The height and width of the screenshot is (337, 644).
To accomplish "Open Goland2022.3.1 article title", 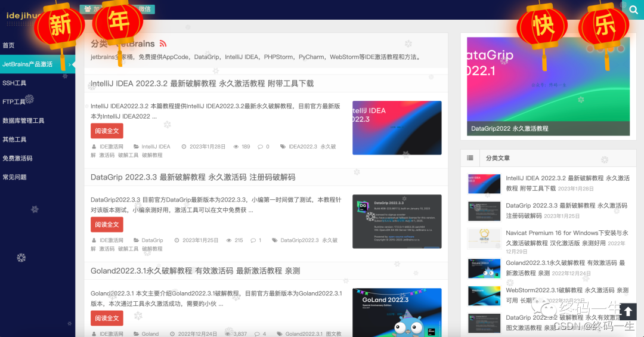I will pyautogui.click(x=196, y=271).
